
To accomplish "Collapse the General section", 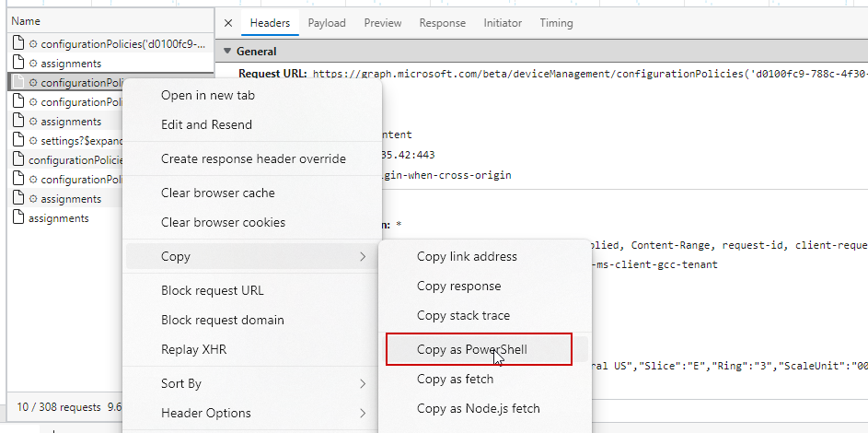I will 228,52.
